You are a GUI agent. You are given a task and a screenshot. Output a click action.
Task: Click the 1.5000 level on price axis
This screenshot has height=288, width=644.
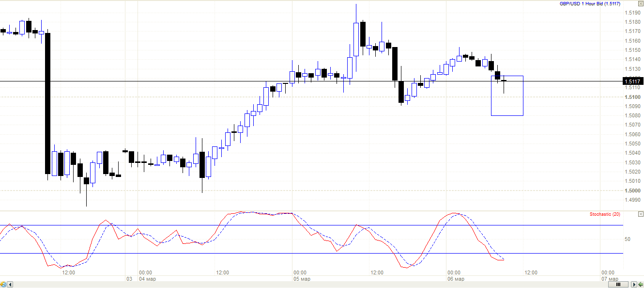632,191
